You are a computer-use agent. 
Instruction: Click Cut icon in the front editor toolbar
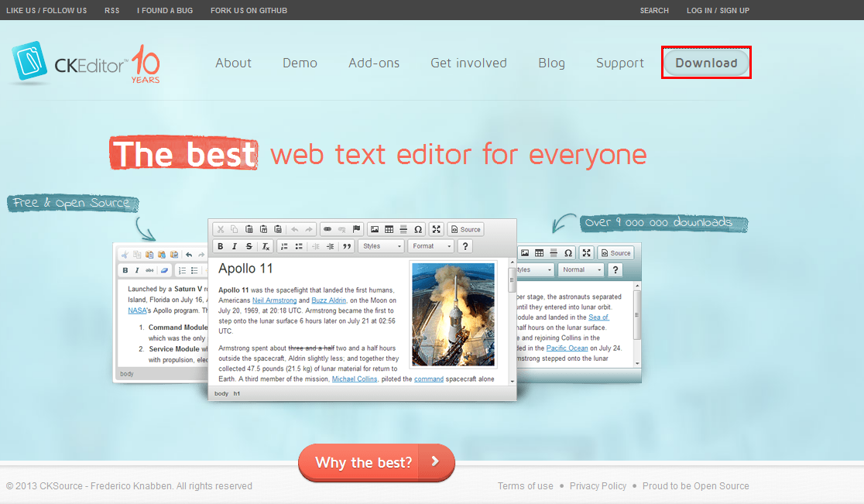pos(221,229)
